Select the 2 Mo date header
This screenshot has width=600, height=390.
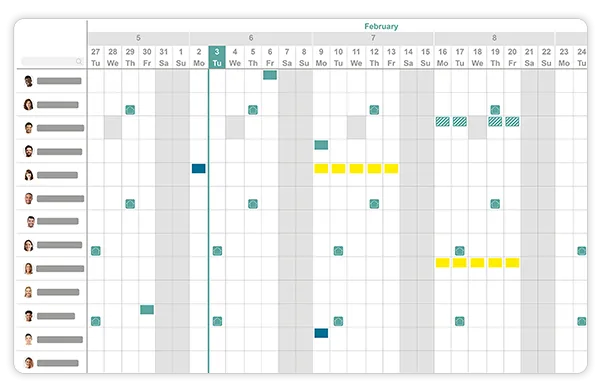click(x=199, y=57)
